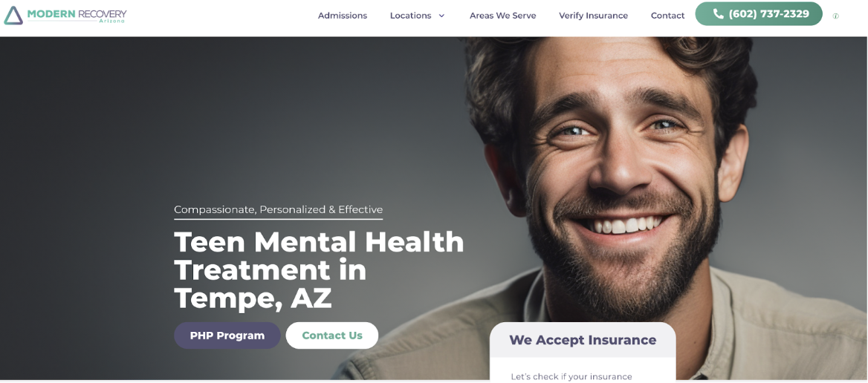Click the phone handset icon in green button
Image resolution: width=868 pixels, height=383 pixels.
coord(719,14)
